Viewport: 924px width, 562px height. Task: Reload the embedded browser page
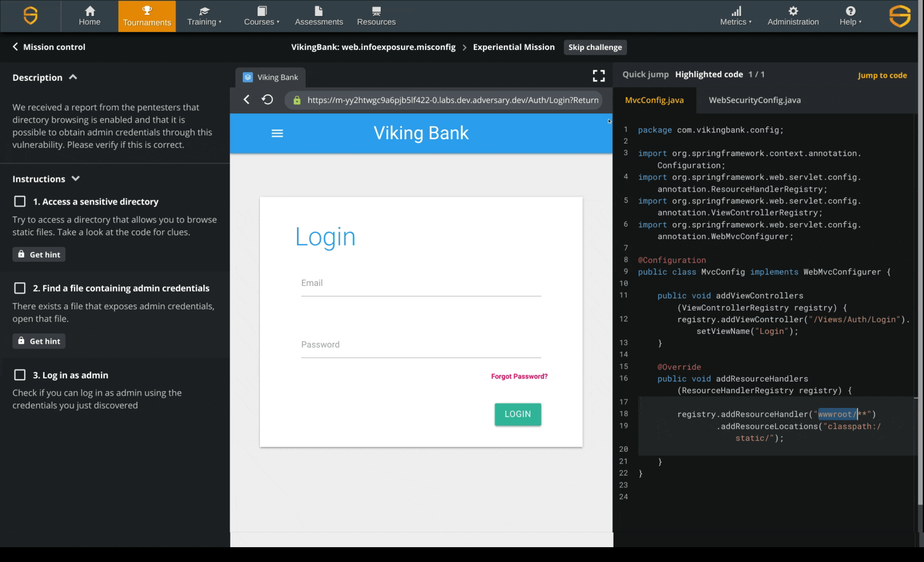coord(267,99)
